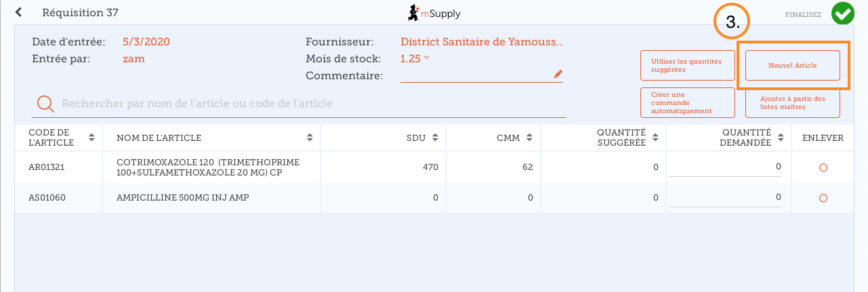Click Créer une commande automatiquement
Image resolution: width=868 pixels, height=292 pixels.
(x=687, y=102)
